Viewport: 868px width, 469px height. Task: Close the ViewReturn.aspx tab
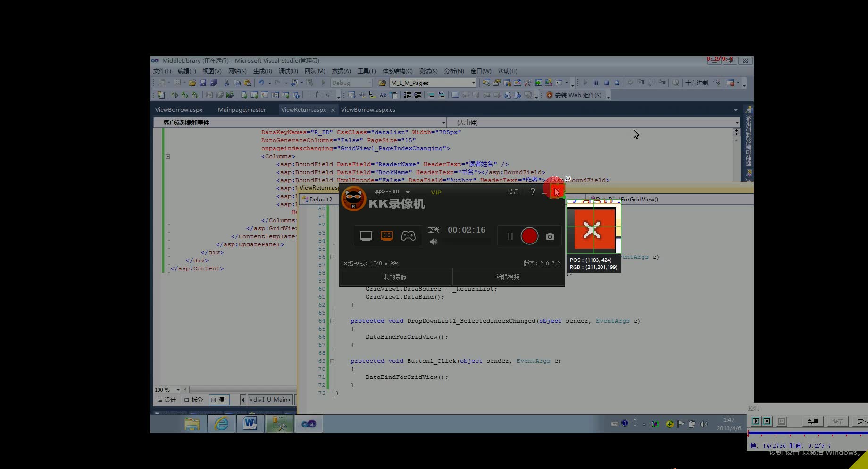[x=333, y=110]
